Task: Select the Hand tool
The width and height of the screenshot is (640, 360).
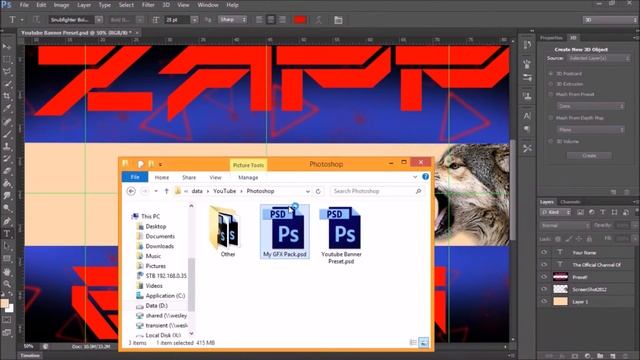Action: (7, 271)
